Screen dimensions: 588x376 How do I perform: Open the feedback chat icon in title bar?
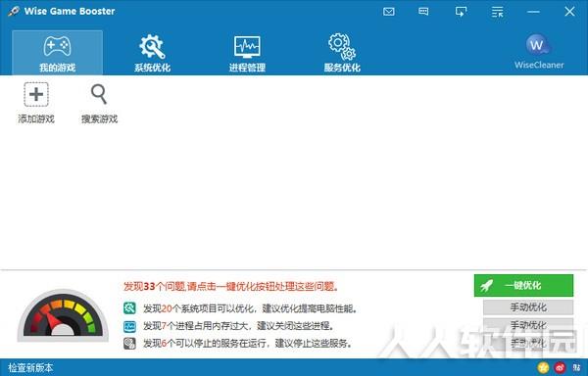point(423,12)
